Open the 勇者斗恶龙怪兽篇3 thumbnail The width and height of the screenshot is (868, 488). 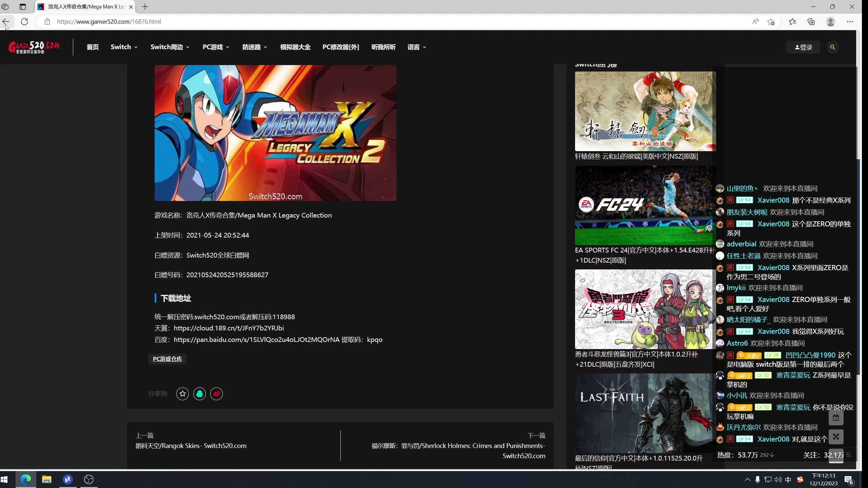645,309
